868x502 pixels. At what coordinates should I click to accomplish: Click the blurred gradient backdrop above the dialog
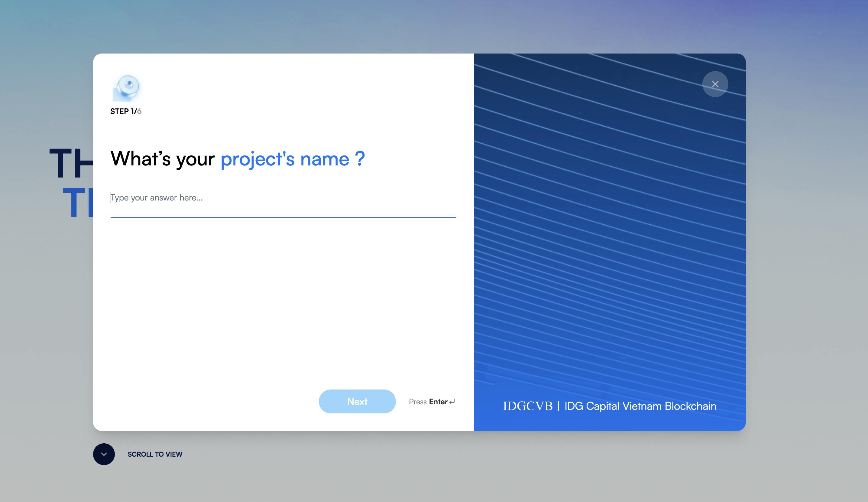click(434, 26)
